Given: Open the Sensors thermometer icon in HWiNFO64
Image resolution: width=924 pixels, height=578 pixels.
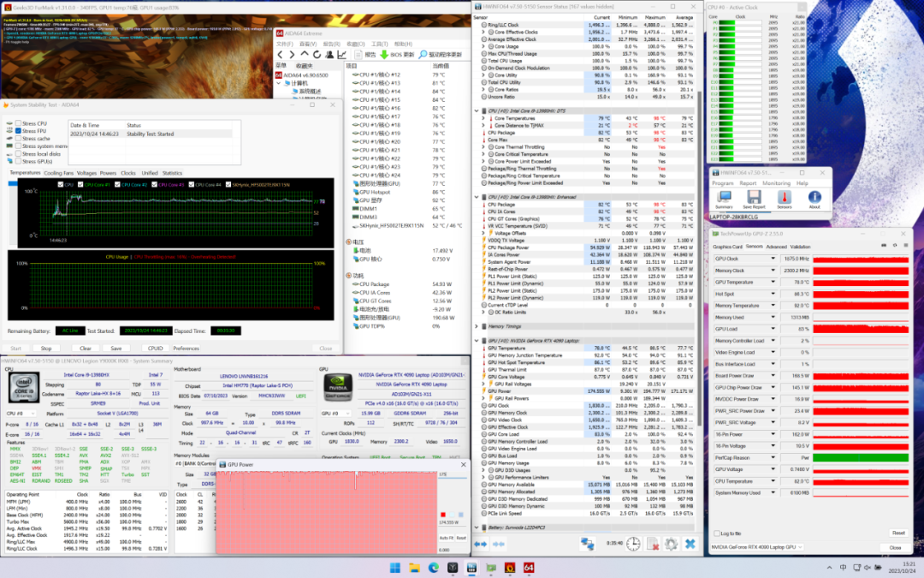Looking at the screenshot, I should (x=784, y=198).
